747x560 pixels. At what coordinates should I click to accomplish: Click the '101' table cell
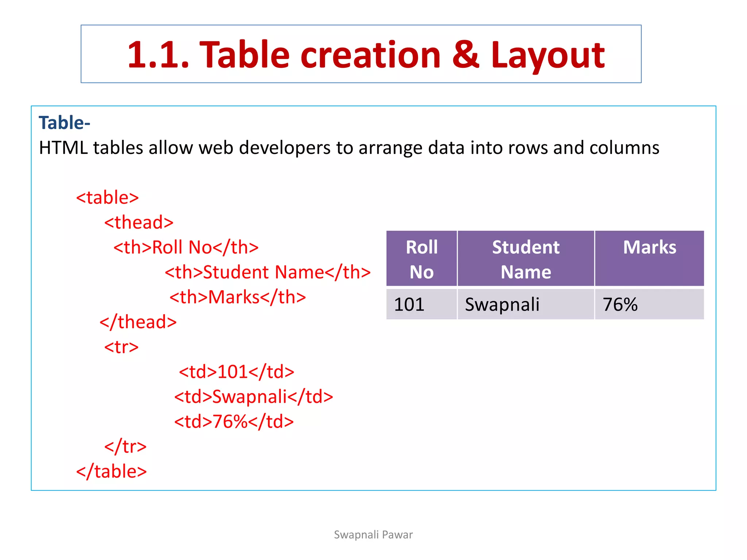tap(422, 304)
